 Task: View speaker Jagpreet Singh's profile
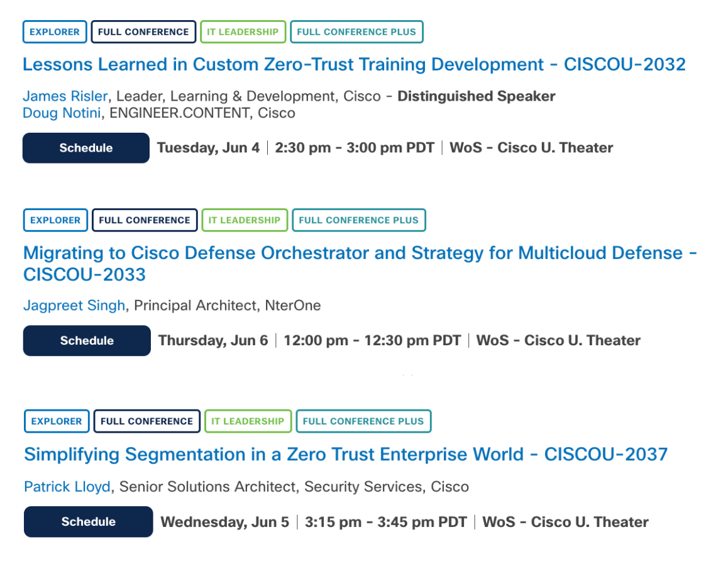75,306
